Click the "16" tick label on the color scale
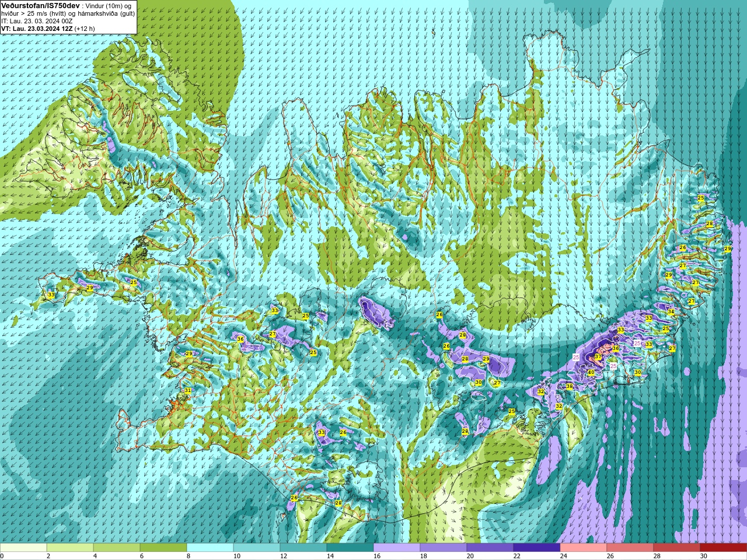The image size is (747, 560). [378, 556]
